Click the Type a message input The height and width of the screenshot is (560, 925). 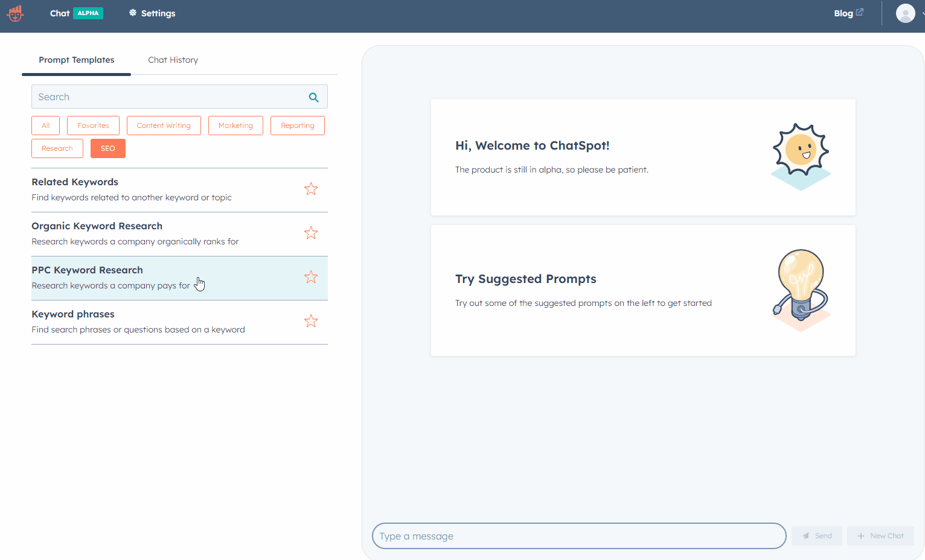point(579,536)
